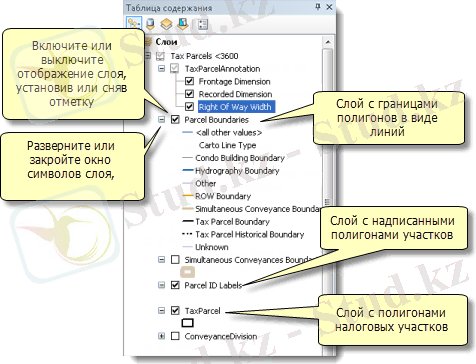Uncheck Recorded Dimension annotation class
The image size is (476, 364).
[x=189, y=94]
